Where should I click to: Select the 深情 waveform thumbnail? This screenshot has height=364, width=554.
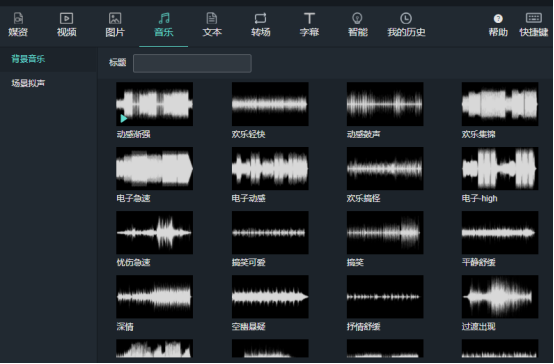tap(154, 297)
